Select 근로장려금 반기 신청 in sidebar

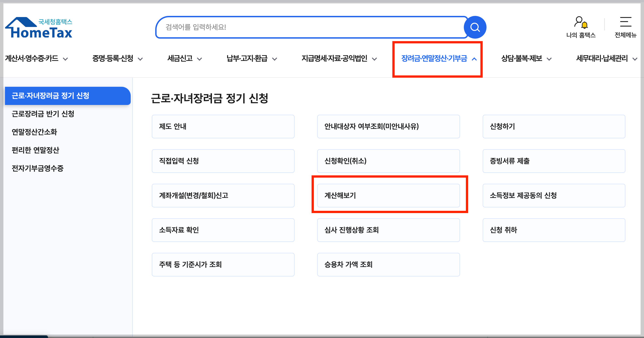click(43, 114)
